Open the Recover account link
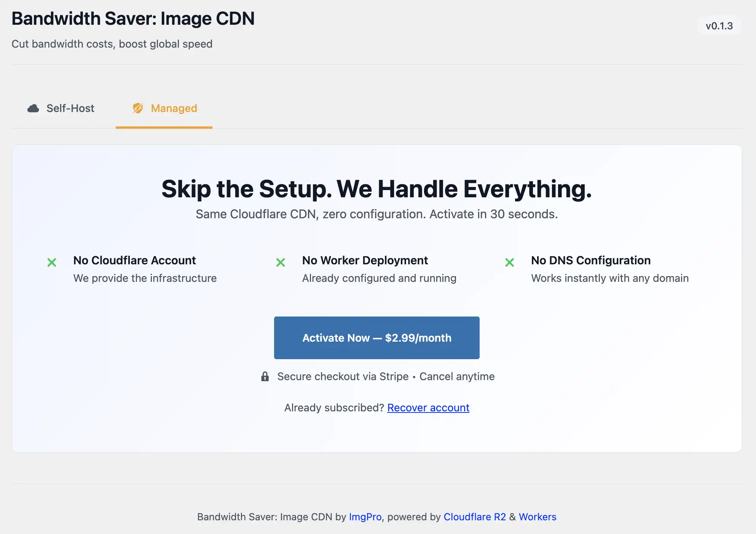 [x=428, y=408]
